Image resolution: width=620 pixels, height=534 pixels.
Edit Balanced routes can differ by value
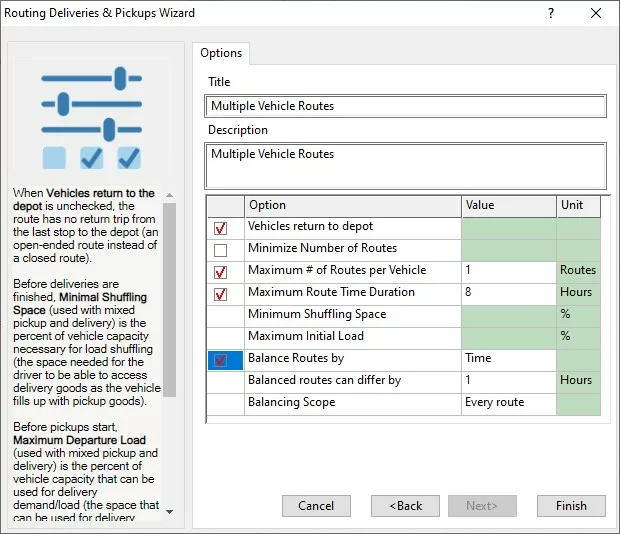pyautogui.click(x=508, y=381)
